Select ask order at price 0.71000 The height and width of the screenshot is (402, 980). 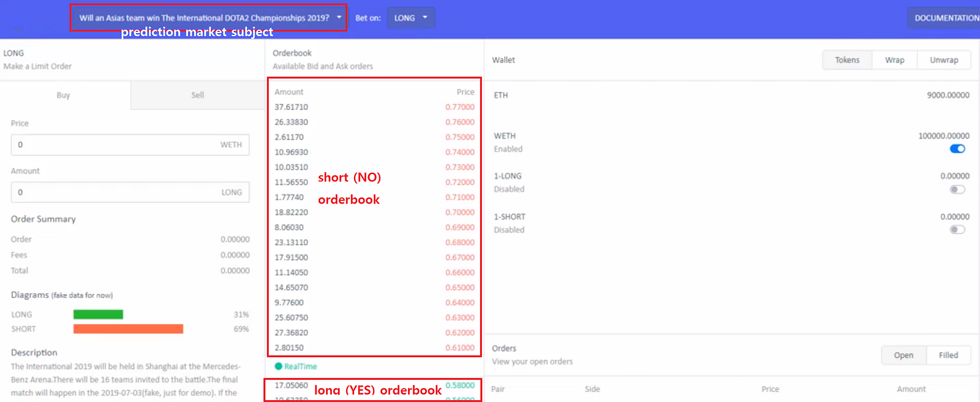tap(374, 197)
